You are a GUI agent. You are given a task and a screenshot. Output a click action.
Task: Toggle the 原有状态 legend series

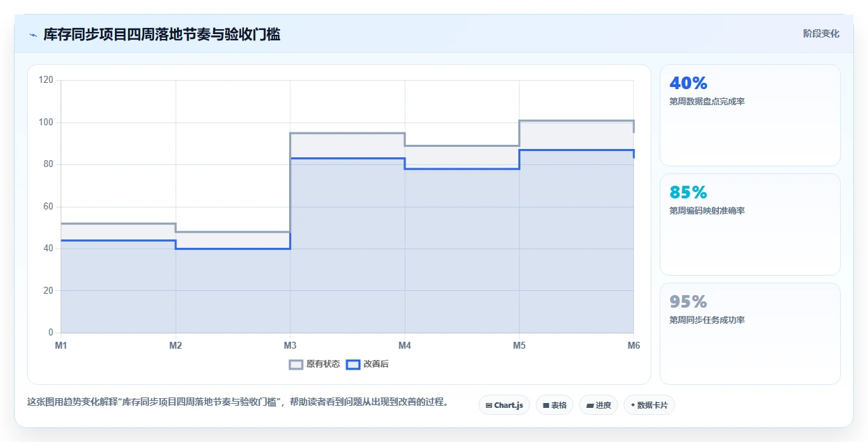pyautogui.click(x=314, y=364)
